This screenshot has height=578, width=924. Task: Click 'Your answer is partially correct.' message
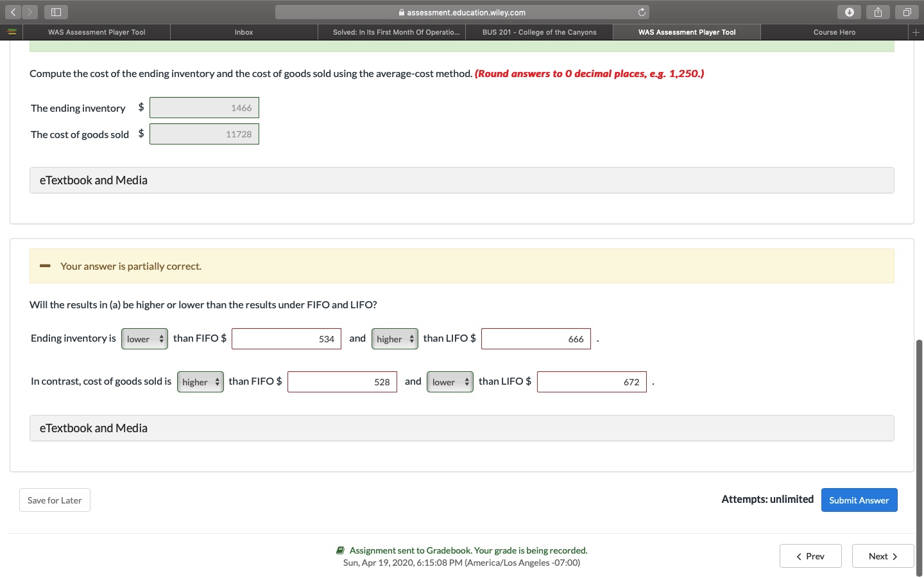[x=131, y=266]
